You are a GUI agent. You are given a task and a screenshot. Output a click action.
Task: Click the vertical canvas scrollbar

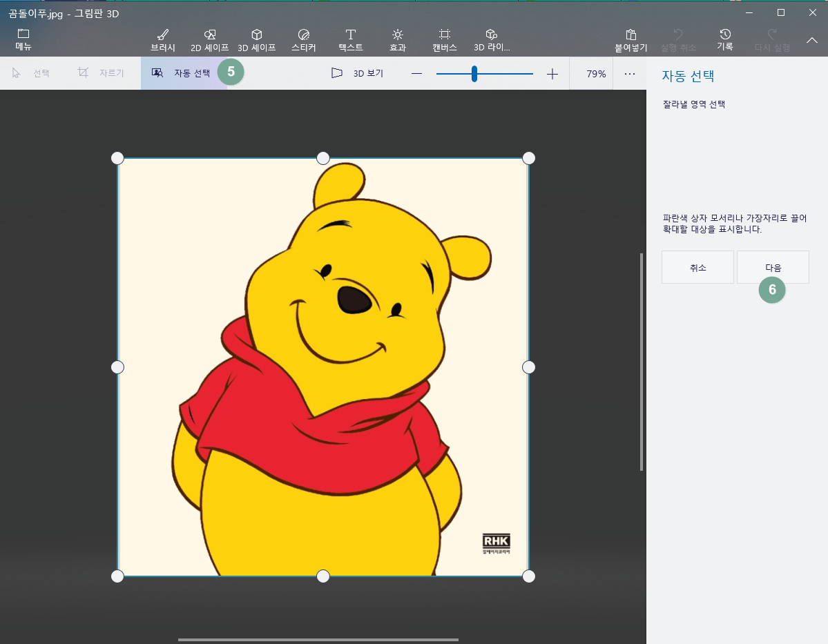tap(642, 362)
